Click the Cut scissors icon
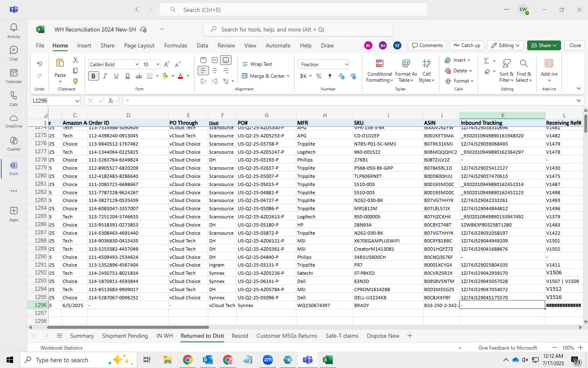The image size is (588, 368). pos(75,60)
